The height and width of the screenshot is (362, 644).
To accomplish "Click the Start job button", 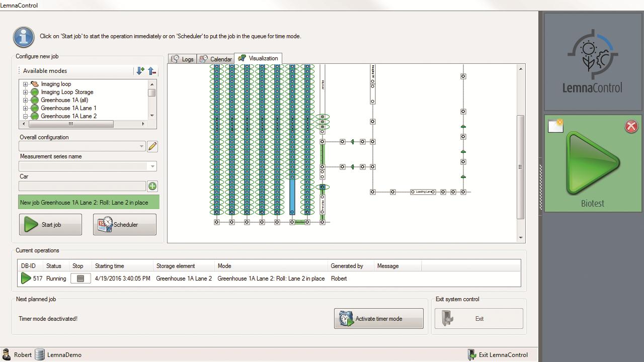I will coord(50,224).
